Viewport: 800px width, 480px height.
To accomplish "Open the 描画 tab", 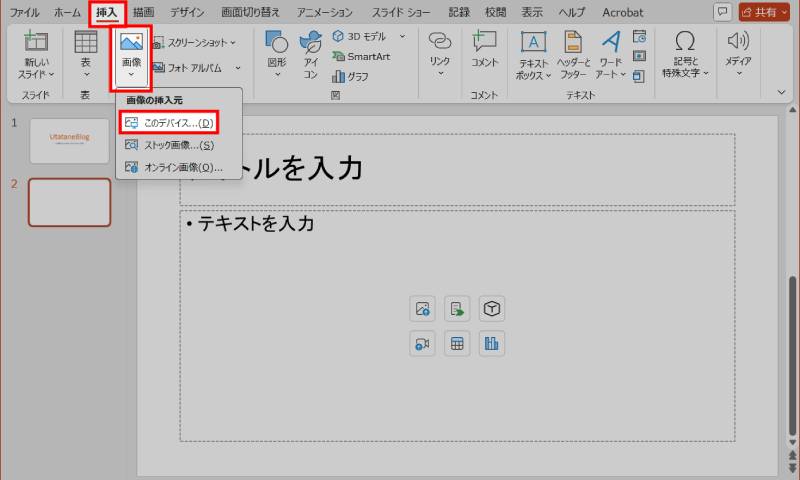I will pos(143,12).
